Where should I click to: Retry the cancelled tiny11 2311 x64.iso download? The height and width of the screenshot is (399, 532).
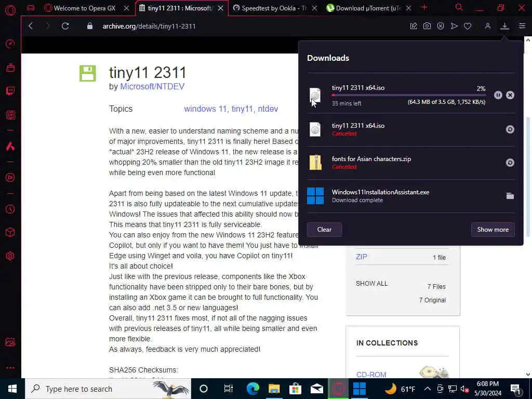[510, 129]
